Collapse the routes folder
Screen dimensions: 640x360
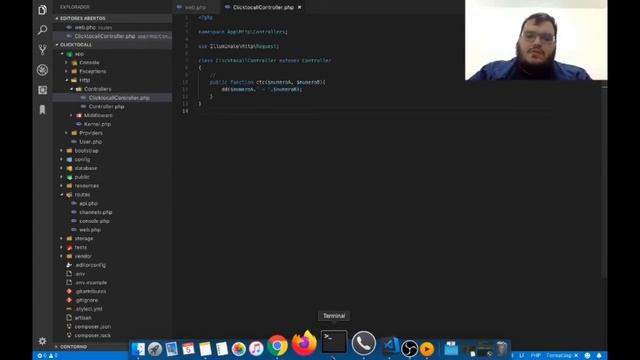[82, 195]
